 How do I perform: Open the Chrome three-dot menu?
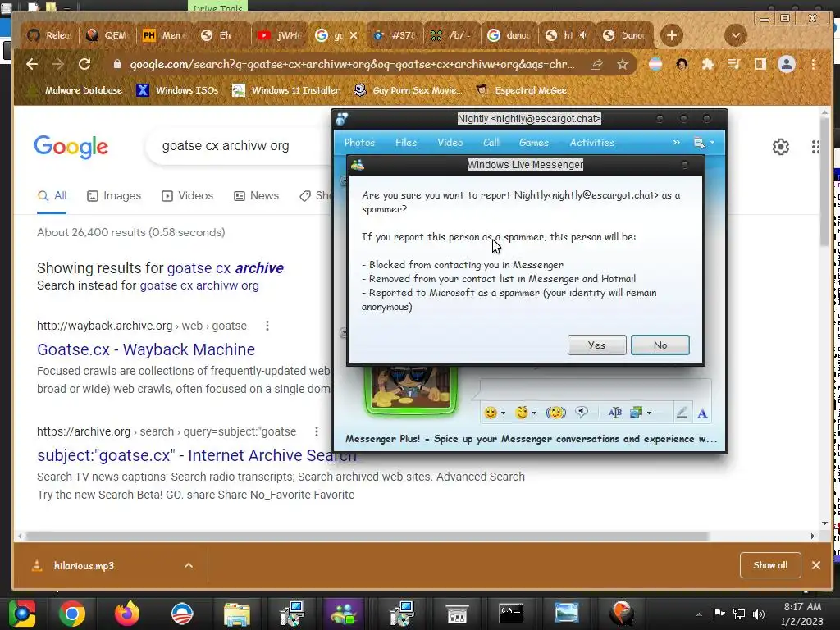point(813,64)
